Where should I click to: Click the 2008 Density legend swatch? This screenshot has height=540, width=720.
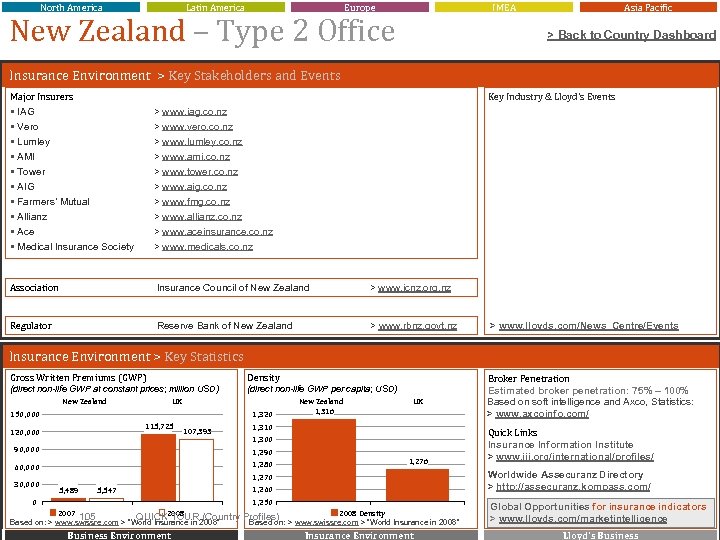(334, 513)
